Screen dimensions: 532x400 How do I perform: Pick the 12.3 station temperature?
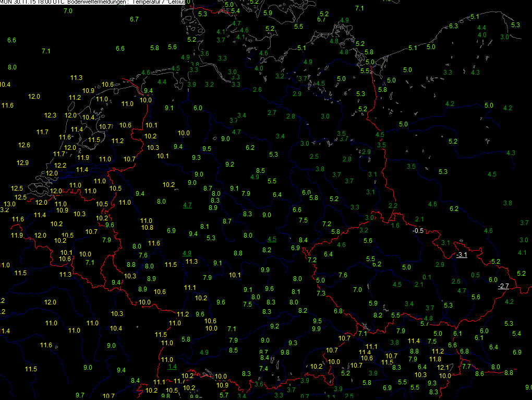pyautogui.click(x=50, y=115)
